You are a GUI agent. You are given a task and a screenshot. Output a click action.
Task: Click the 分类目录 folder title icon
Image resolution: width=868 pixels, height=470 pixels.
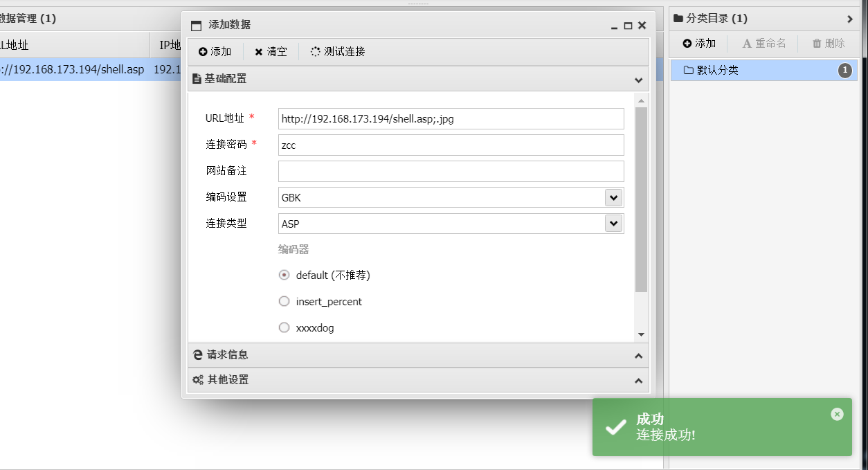coord(678,19)
